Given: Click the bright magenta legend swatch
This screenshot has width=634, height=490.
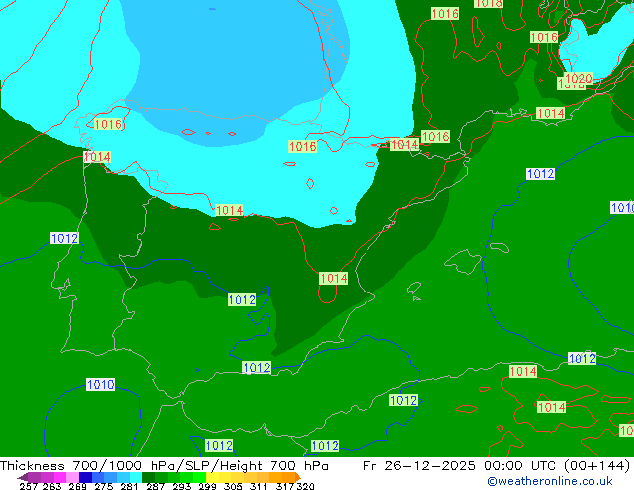Looking at the screenshot, I should point(60,477).
